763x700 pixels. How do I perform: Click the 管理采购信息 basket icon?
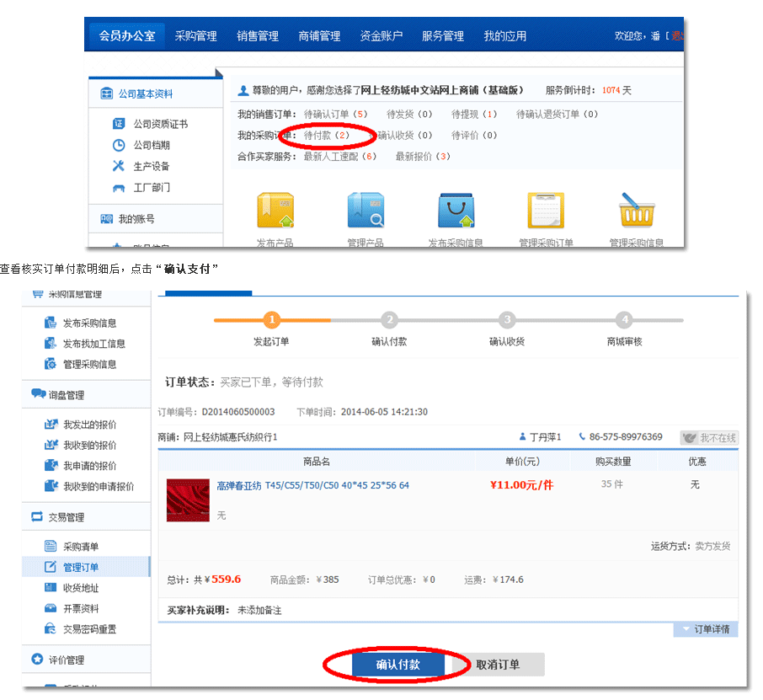point(637,211)
